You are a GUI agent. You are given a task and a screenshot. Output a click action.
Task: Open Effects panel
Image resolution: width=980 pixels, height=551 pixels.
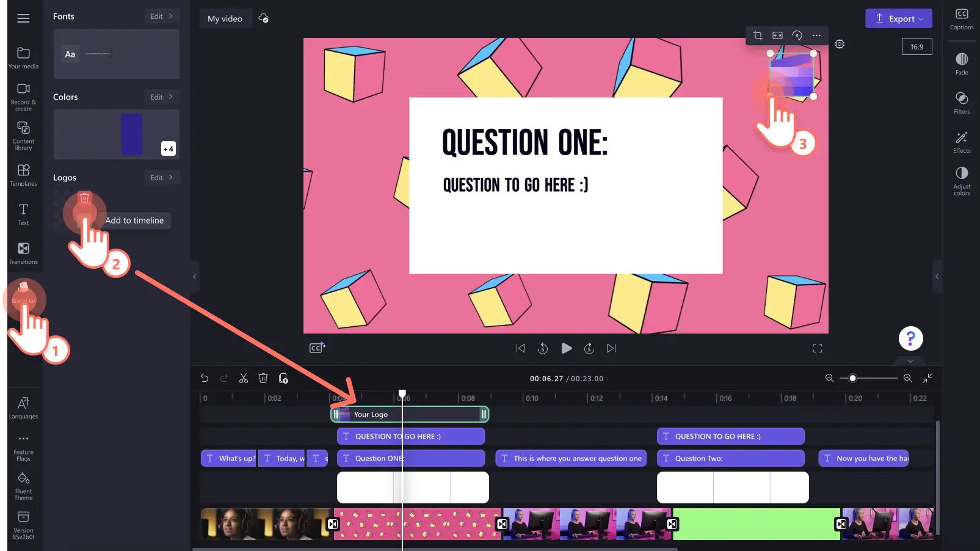962,142
